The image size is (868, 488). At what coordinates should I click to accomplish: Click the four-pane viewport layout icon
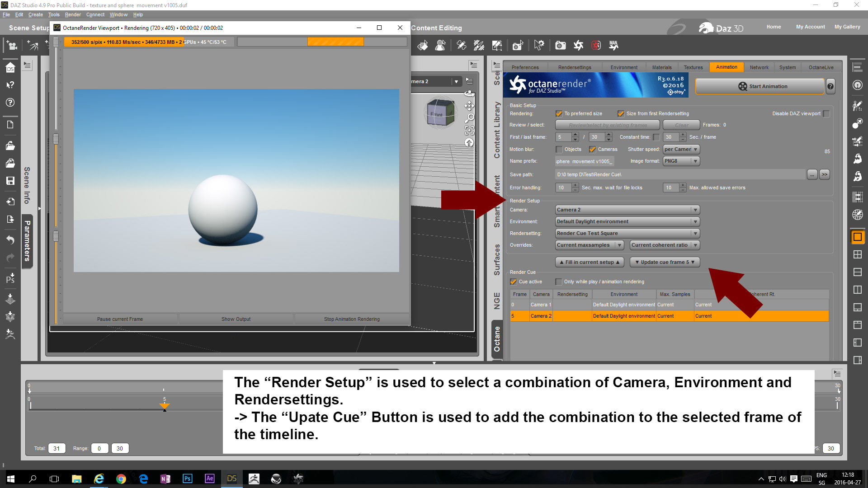[x=857, y=254]
